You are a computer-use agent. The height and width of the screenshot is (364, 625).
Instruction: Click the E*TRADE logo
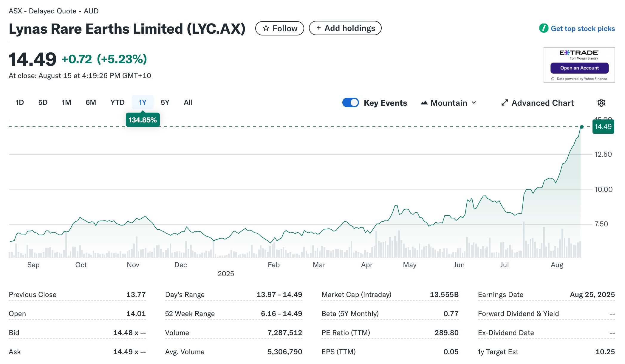(x=579, y=53)
